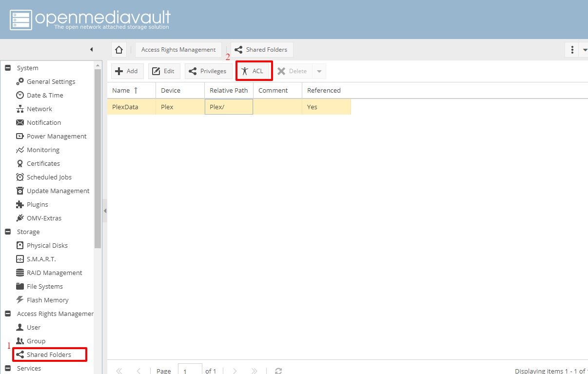This screenshot has height=374, width=588.
Task: Select RAID Management in sidebar
Action: pyautogui.click(x=54, y=273)
